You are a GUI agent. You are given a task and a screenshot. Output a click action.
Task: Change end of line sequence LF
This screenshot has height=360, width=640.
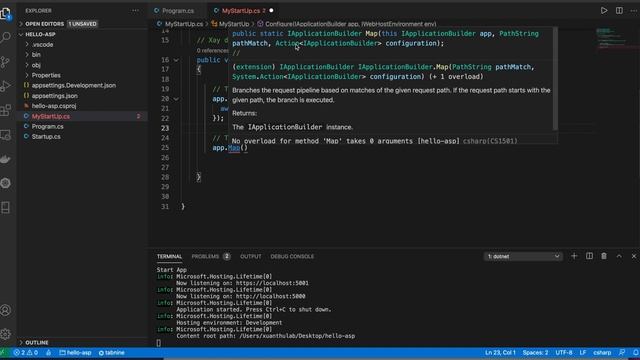[582, 353]
